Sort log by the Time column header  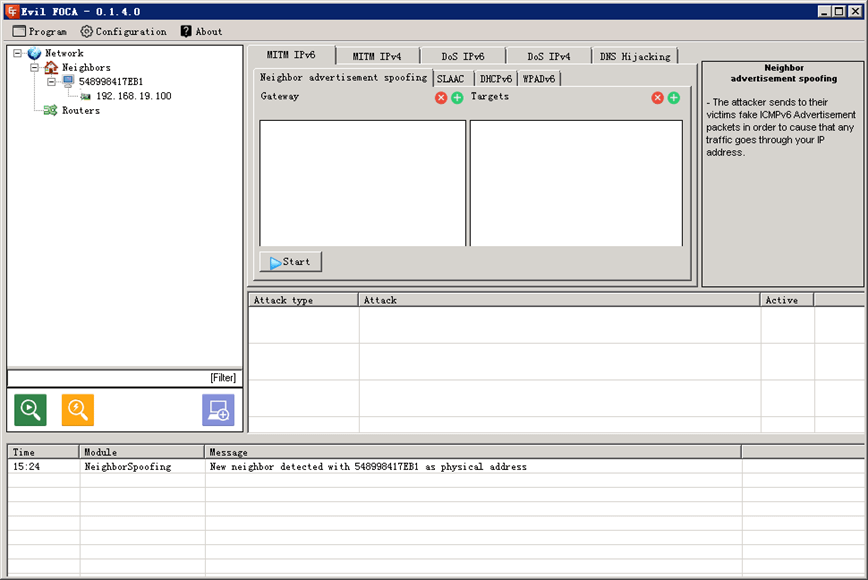coord(43,452)
